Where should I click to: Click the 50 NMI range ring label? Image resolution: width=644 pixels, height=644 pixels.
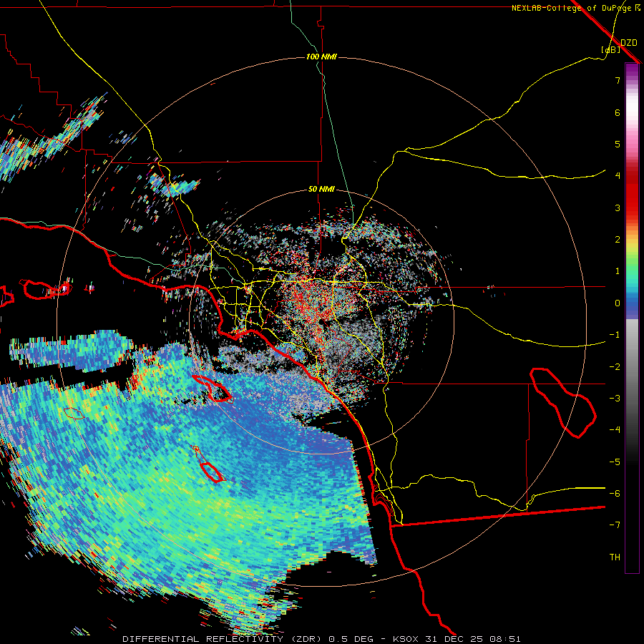321,190
